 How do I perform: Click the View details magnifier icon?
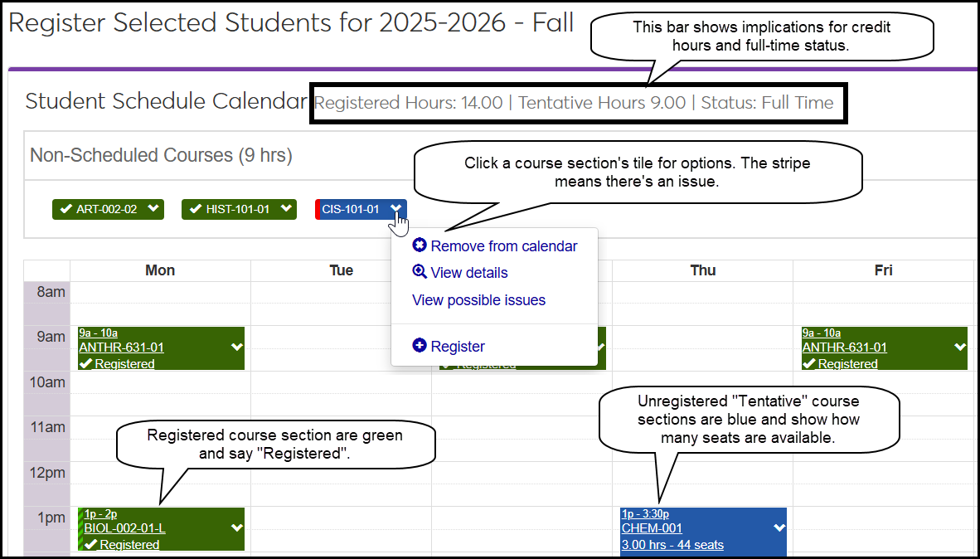[x=420, y=272]
